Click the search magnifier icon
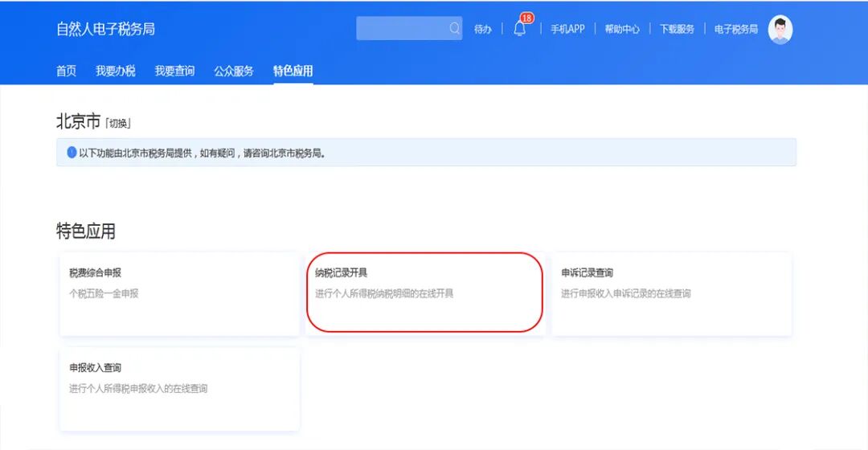 point(455,29)
